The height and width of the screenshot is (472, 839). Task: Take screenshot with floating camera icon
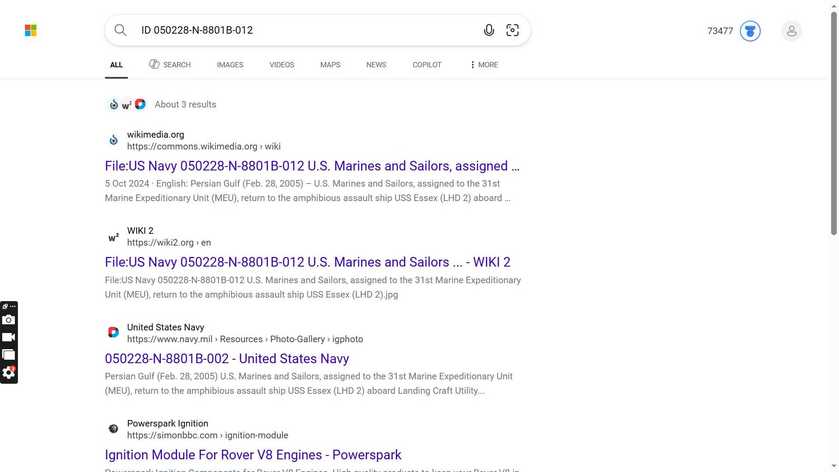point(9,320)
